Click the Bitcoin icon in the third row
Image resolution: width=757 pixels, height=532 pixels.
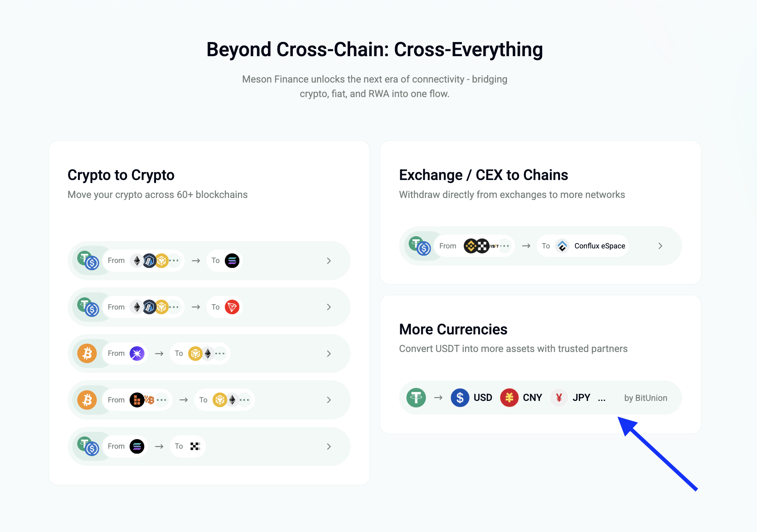(x=87, y=354)
